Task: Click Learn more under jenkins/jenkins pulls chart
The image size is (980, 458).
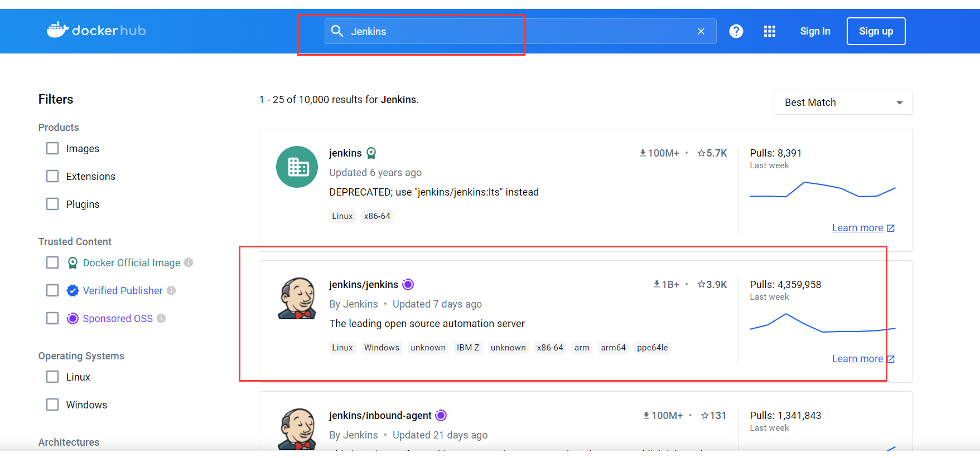Action: [857, 359]
